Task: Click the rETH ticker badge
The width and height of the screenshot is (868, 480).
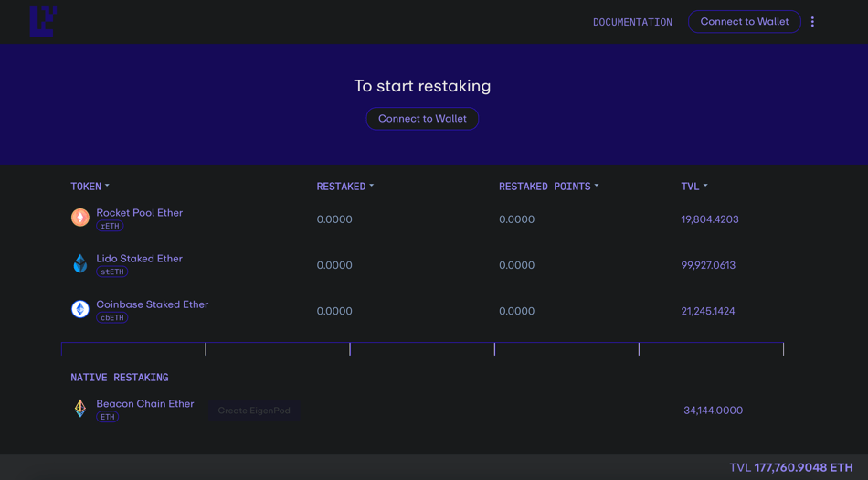Action: 110,226
